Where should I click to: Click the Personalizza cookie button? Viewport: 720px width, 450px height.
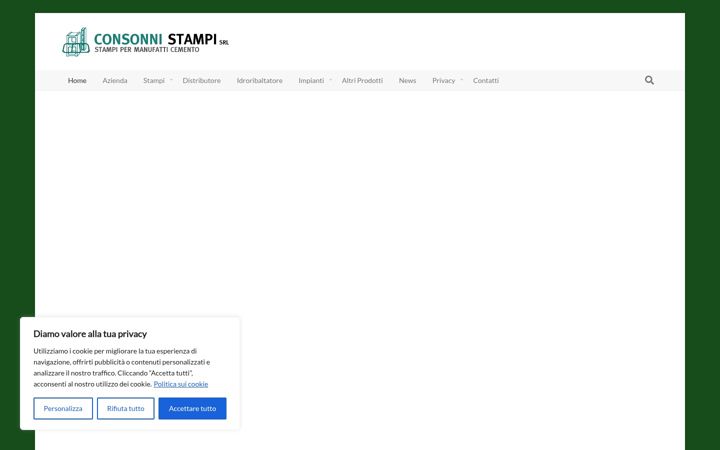(63, 408)
